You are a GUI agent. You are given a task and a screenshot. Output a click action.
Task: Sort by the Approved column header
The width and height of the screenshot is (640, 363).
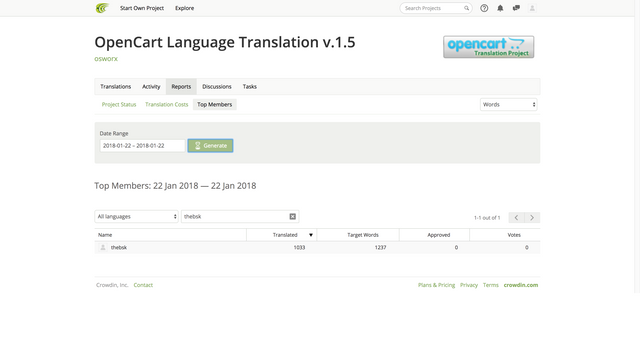coord(434,235)
